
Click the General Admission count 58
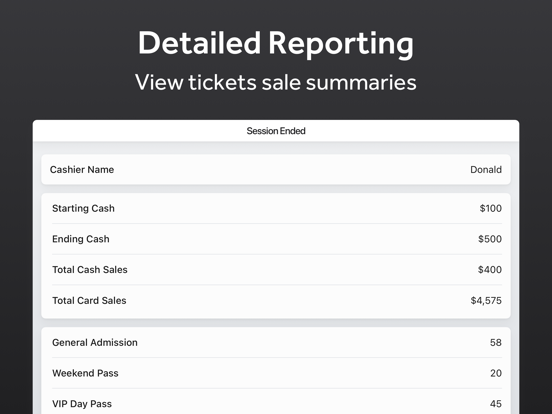(496, 343)
